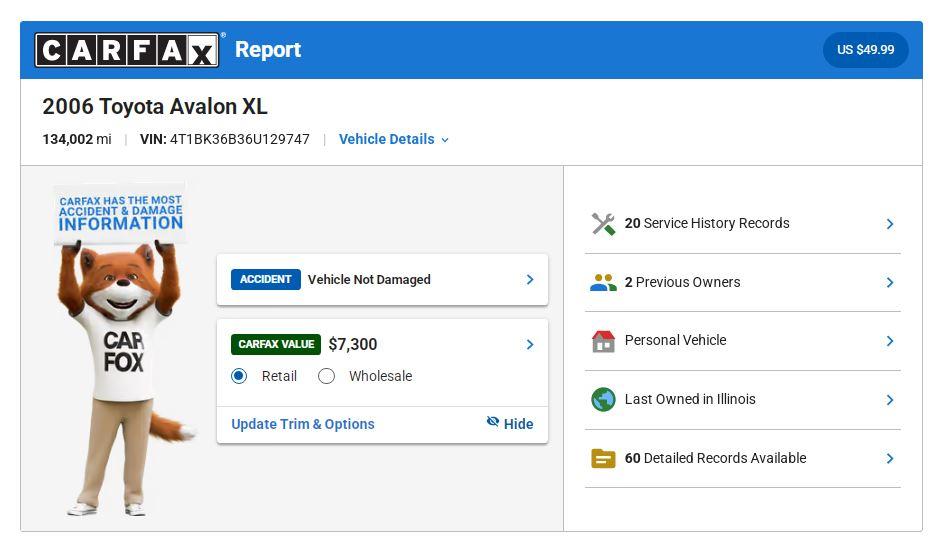Click the Accident & Damage Information sign
The height and width of the screenshot is (542, 937).
coord(120,213)
